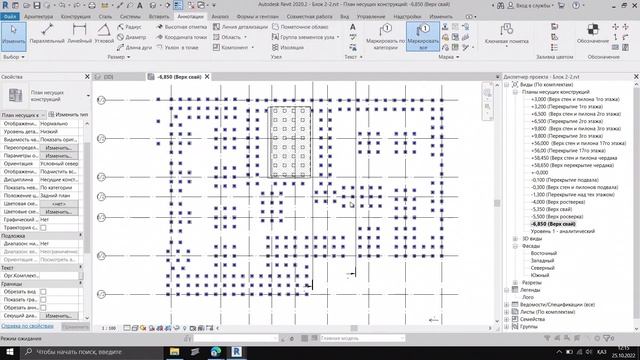Click Маркировать по категории tool

(385, 36)
